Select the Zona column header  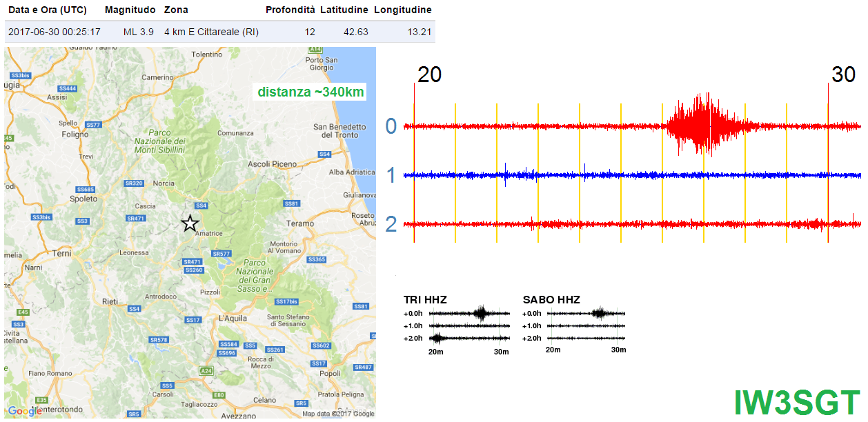(176, 10)
